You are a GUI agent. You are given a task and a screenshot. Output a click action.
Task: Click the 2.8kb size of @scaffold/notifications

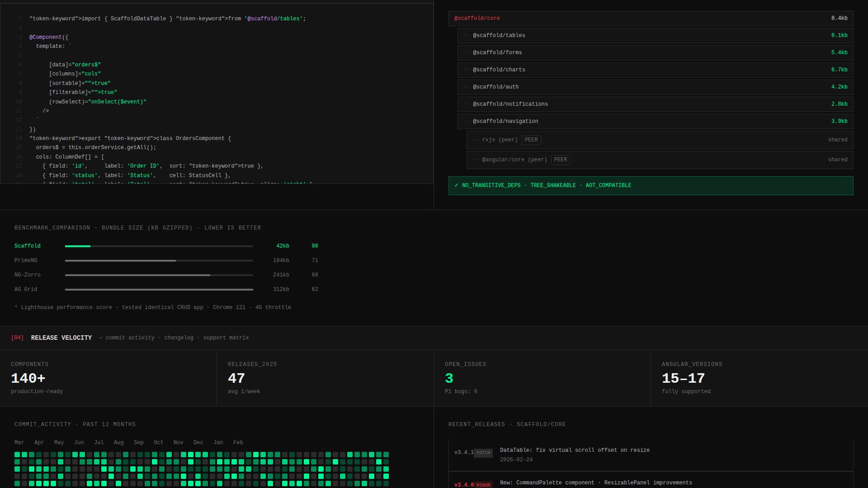(839, 104)
